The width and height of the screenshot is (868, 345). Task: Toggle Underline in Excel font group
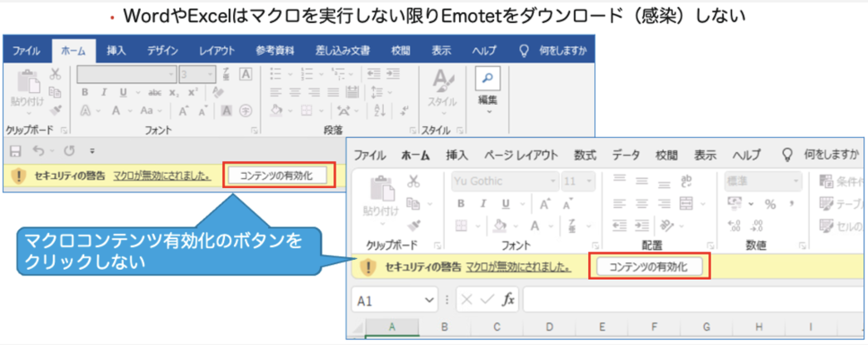[x=505, y=203]
